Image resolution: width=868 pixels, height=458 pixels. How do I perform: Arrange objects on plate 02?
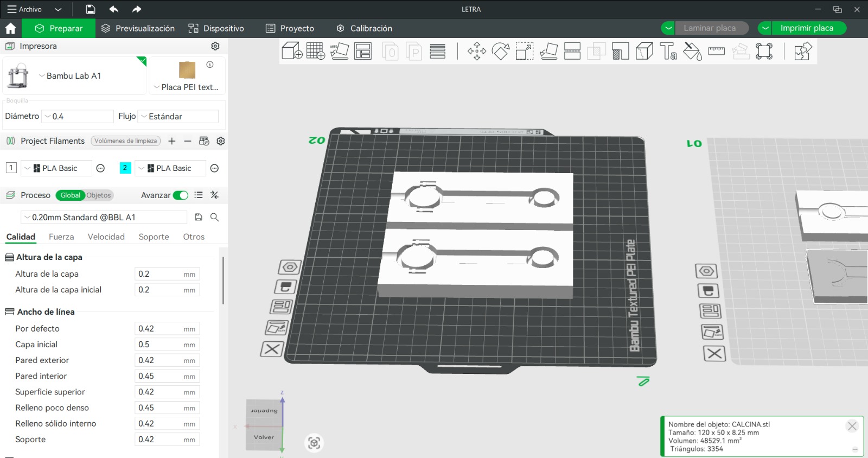click(281, 307)
